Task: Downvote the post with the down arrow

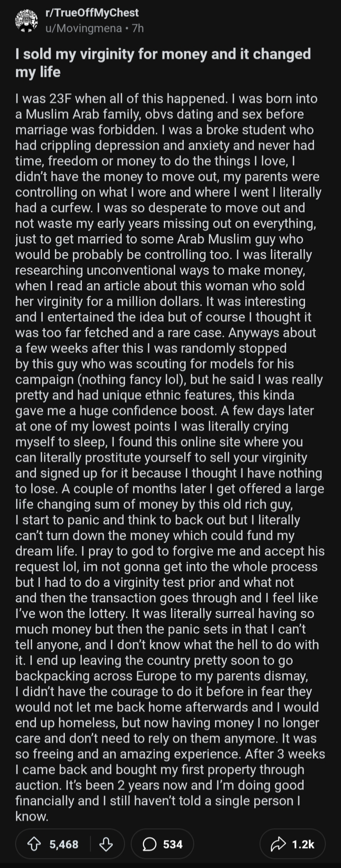Action: [106, 844]
